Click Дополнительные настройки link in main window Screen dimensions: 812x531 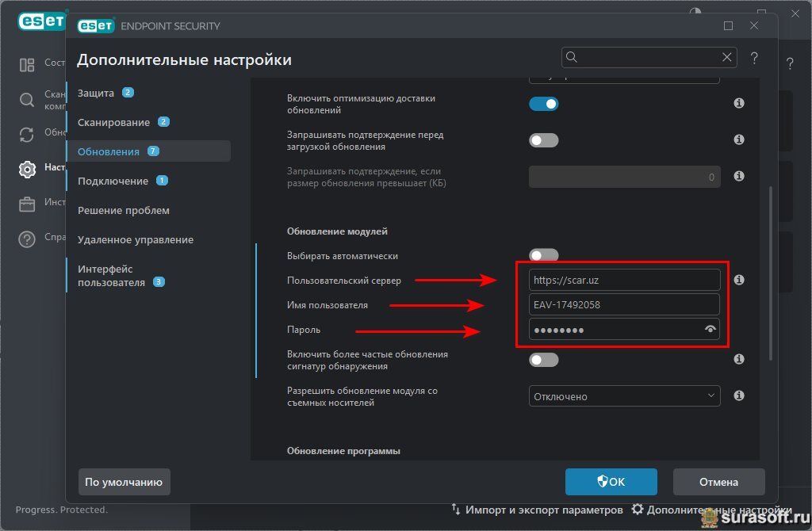click(x=719, y=510)
